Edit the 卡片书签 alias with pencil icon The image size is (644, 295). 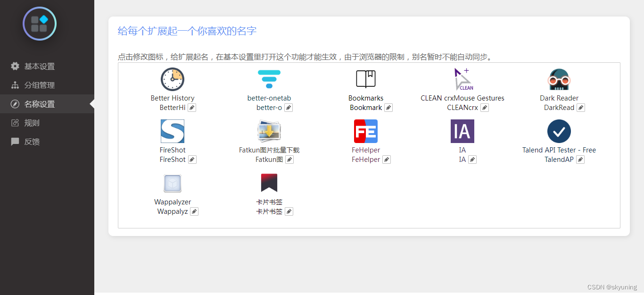(289, 211)
